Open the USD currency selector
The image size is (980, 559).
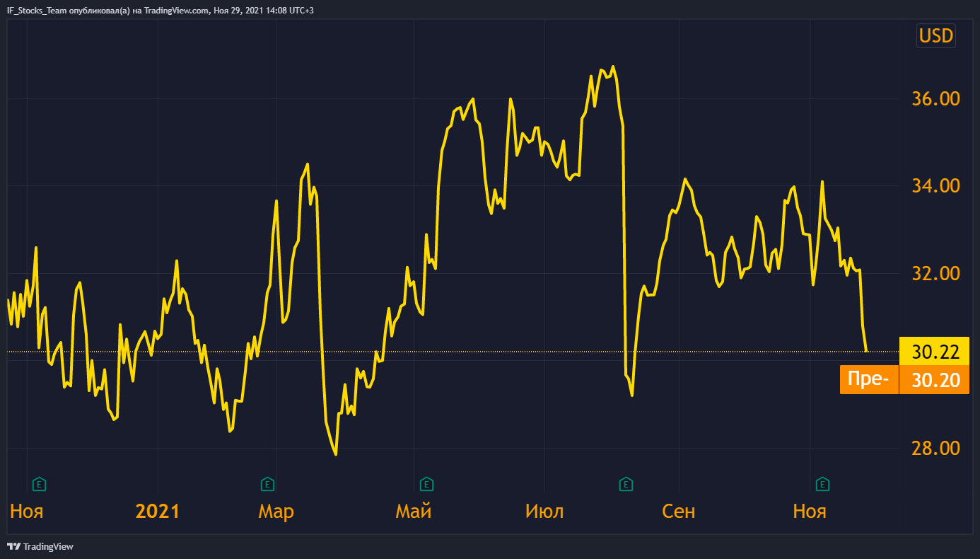(x=935, y=35)
